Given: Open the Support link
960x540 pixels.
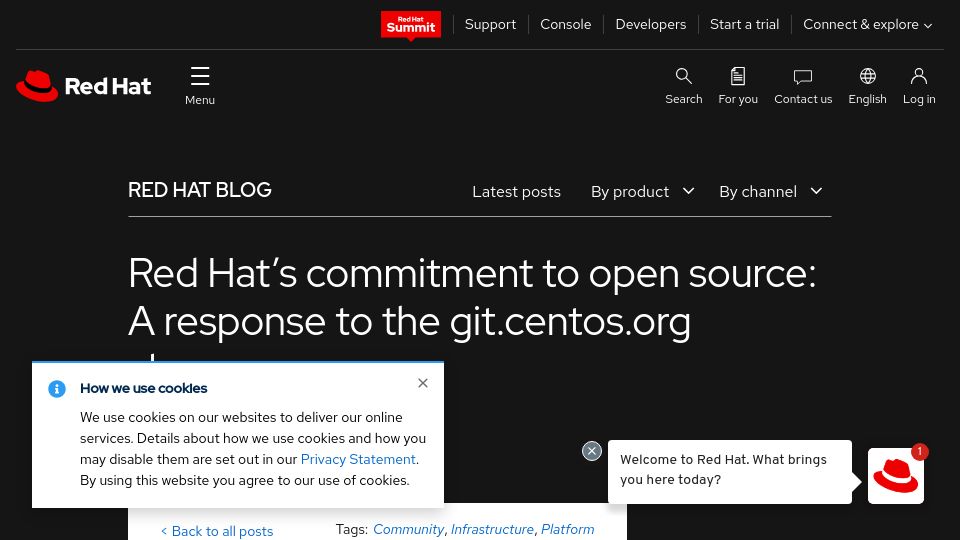Looking at the screenshot, I should pyautogui.click(x=490, y=24).
